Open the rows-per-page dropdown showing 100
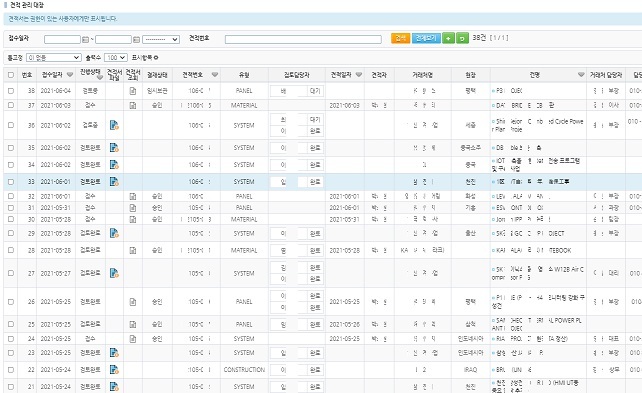The width and height of the screenshot is (642, 393). coord(115,58)
